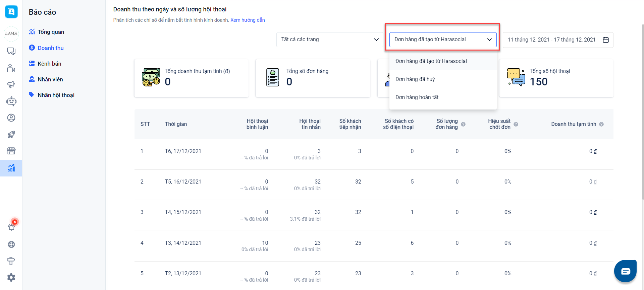This screenshot has width=644, height=290.
Task: Open the date range picker field
Action: pyautogui.click(x=558, y=40)
